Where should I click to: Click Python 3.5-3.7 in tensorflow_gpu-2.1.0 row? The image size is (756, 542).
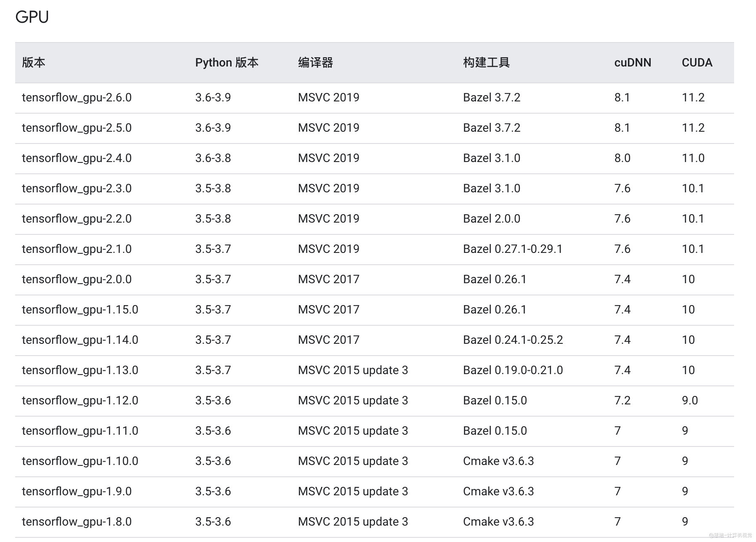213,249
